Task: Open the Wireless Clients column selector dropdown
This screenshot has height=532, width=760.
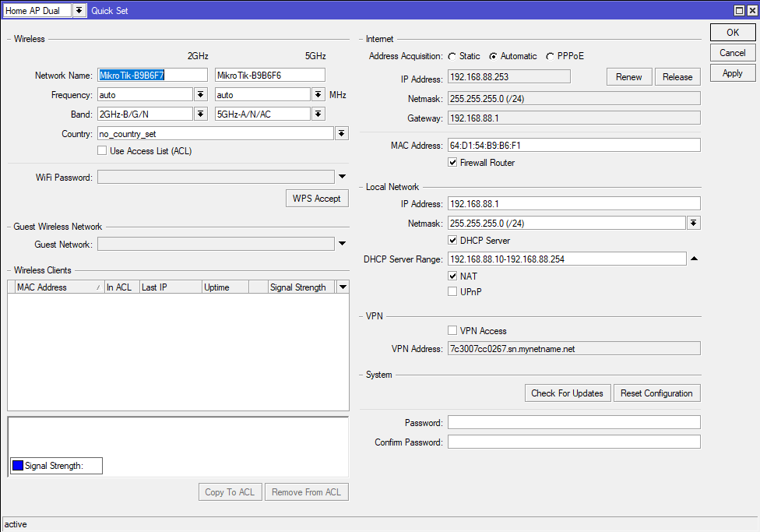Action: click(343, 287)
